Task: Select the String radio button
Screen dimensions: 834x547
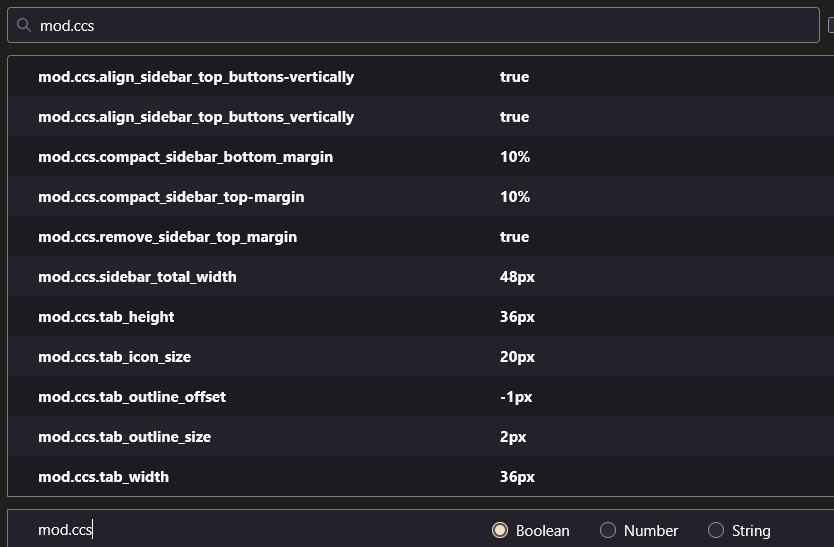Action: 716,530
